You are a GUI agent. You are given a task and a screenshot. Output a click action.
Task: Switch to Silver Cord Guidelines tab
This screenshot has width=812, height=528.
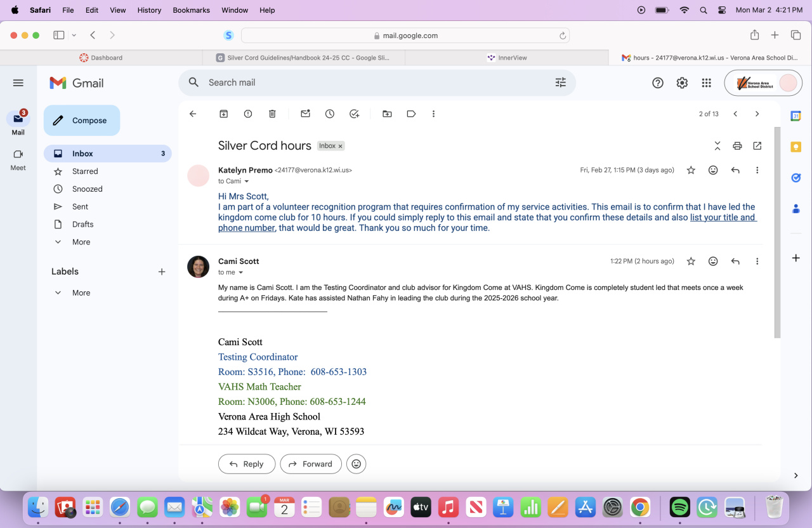coord(304,58)
